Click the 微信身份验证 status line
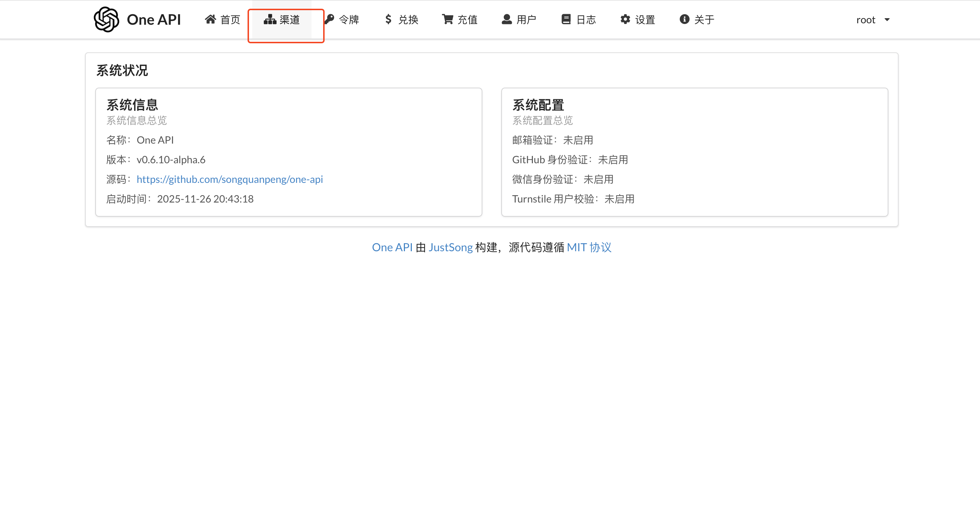The width and height of the screenshot is (980, 509). 563,179
